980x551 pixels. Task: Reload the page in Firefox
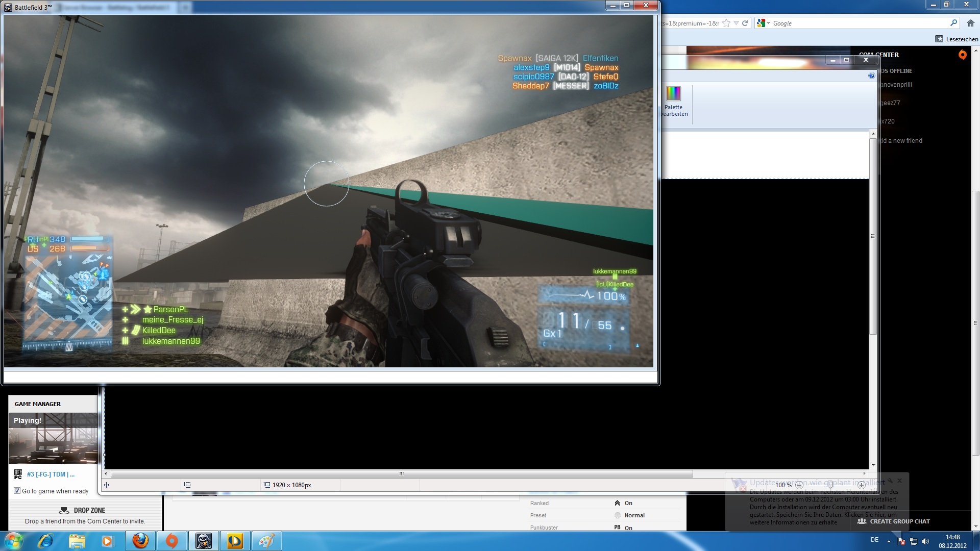point(745,23)
